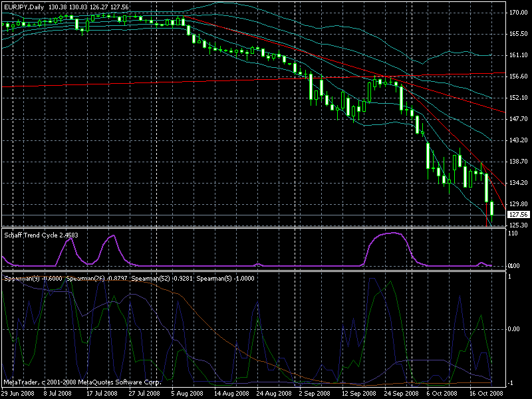Select the 16 Oct 2008 date label
532x399 pixels.
[x=487, y=393]
